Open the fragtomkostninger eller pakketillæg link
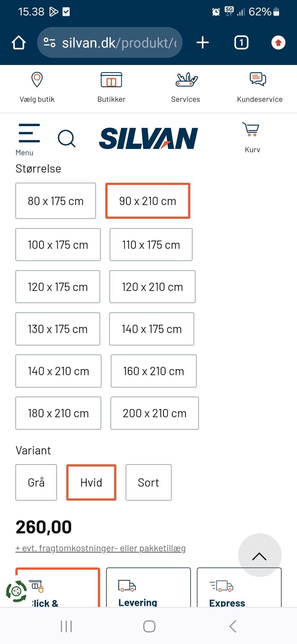The width and height of the screenshot is (297, 644). [x=101, y=548]
